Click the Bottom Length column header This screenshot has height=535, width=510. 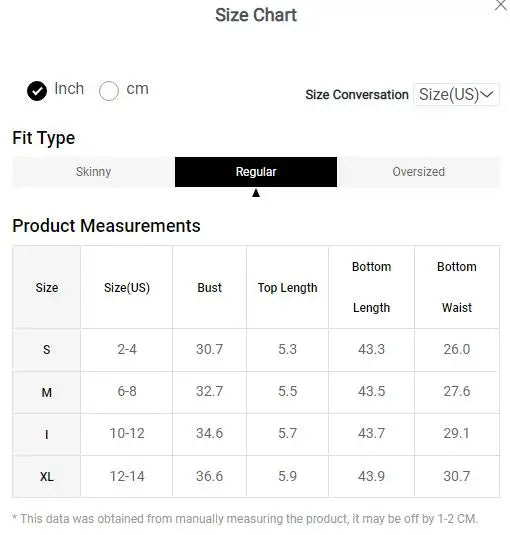coord(371,287)
